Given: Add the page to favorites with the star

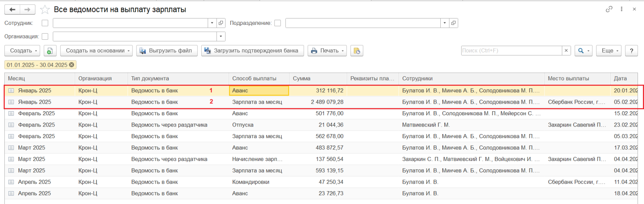Looking at the screenshot, I should click(45, 10).
